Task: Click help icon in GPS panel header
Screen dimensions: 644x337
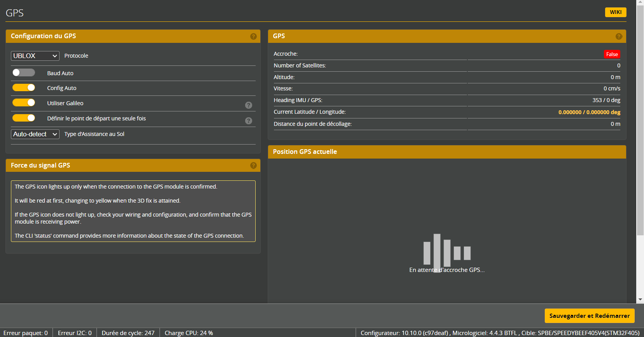Action: [x=619, y=36]
